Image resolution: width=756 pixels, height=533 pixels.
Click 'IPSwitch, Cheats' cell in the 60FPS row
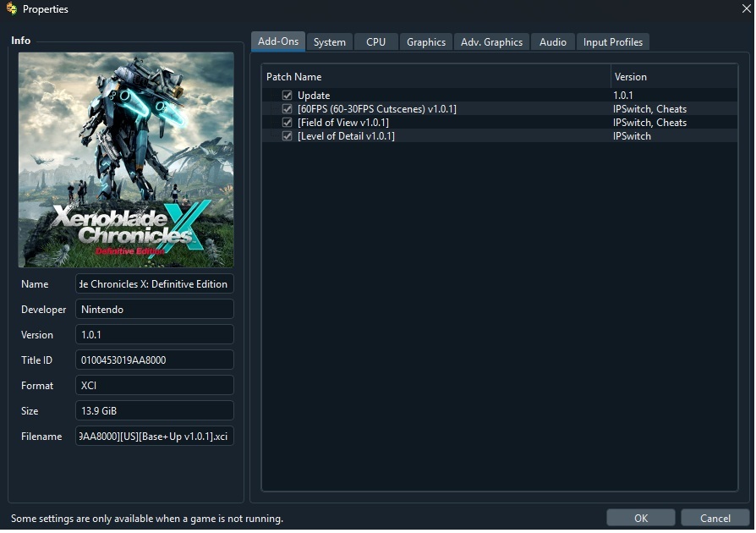click(649, 109)
